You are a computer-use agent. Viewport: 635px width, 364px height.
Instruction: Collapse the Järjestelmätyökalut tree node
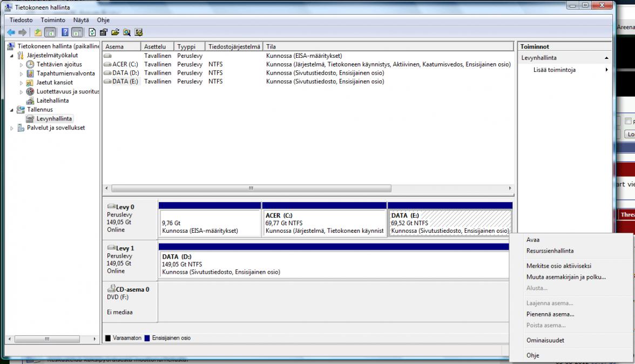(13, 55)
